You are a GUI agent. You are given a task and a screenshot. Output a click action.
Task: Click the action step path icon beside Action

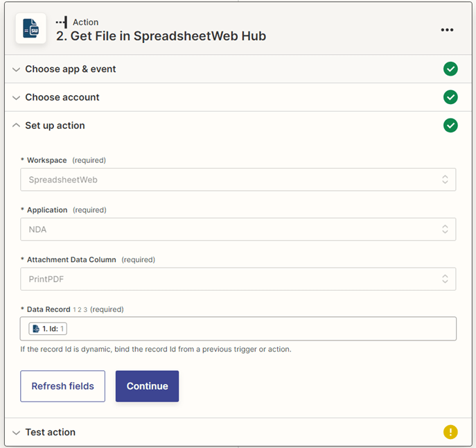pos(62,22)
